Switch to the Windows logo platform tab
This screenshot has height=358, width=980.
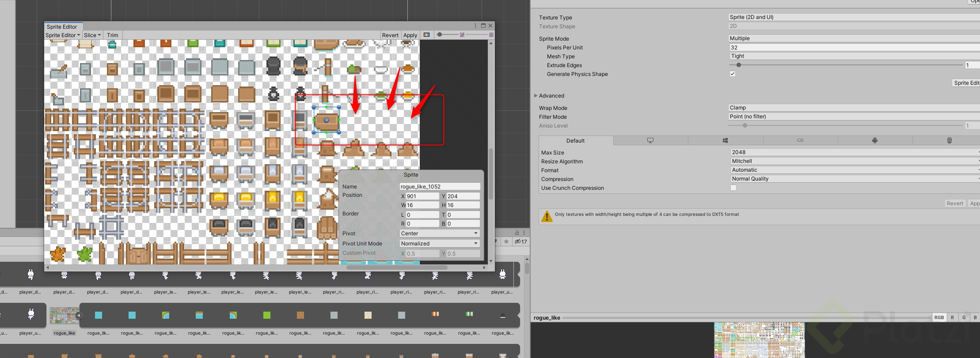click(x=725, y=140)
